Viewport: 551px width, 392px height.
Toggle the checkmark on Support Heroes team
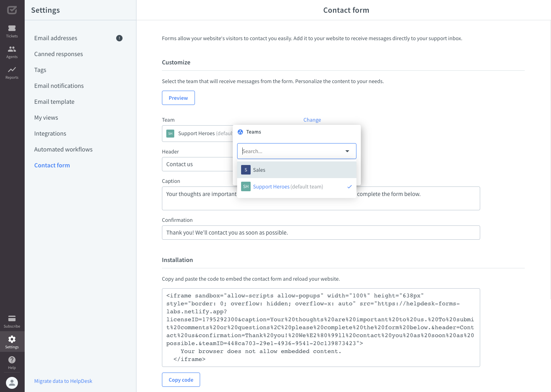[x=350, y=186]
